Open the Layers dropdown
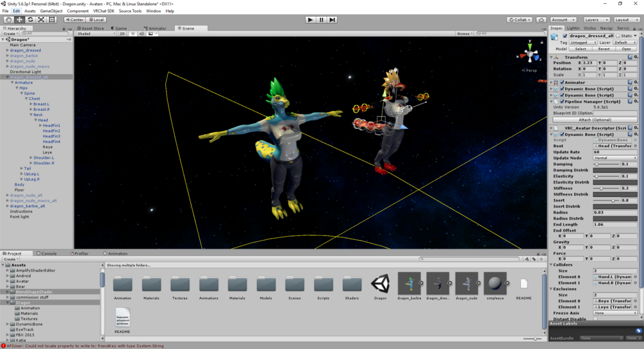 click(597, 20)
